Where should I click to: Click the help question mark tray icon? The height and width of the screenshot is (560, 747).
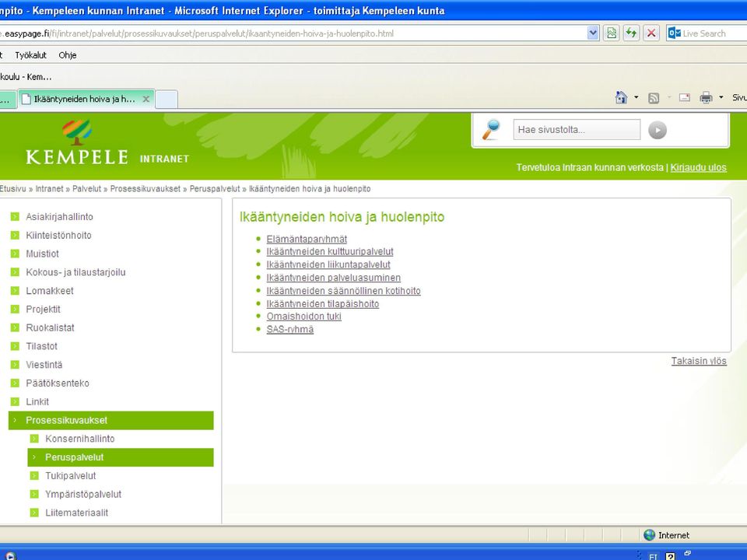coord(670,556)
